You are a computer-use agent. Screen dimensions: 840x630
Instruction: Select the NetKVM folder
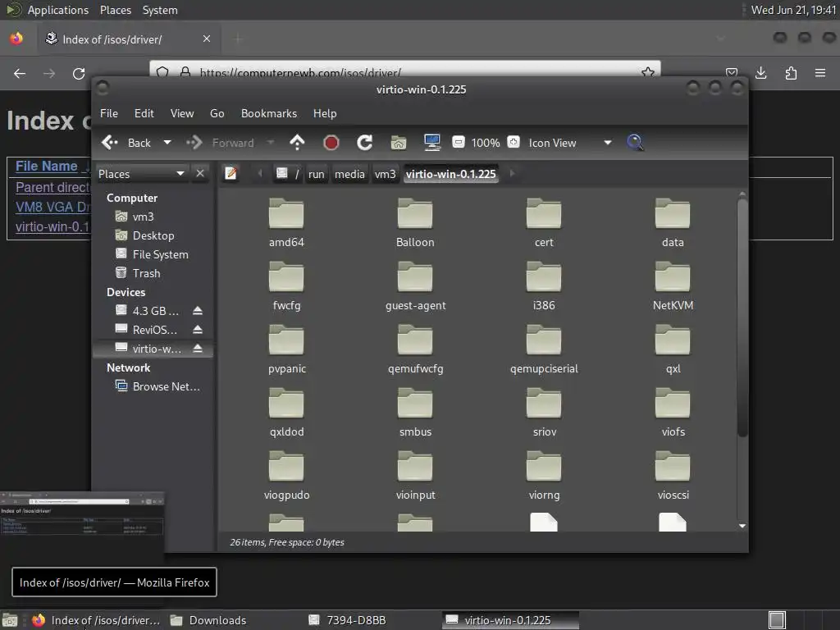click(673, 286)
